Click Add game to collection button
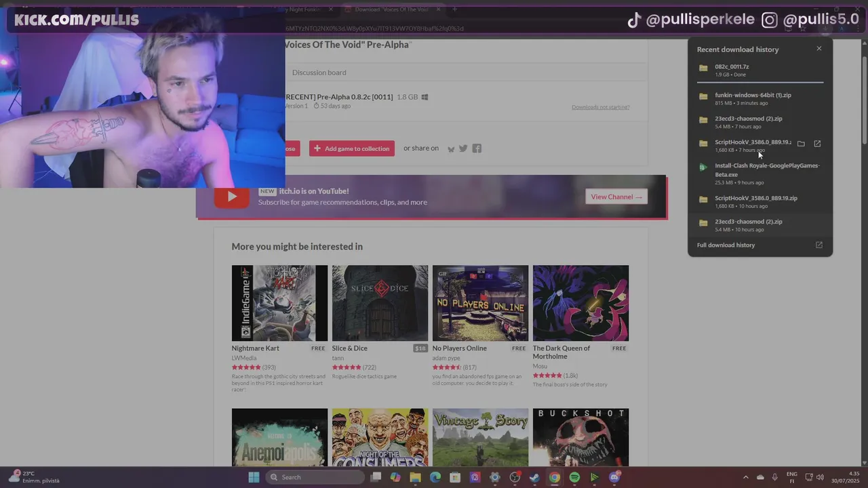Screen dimensions: 868x488 tap(351, 148)
